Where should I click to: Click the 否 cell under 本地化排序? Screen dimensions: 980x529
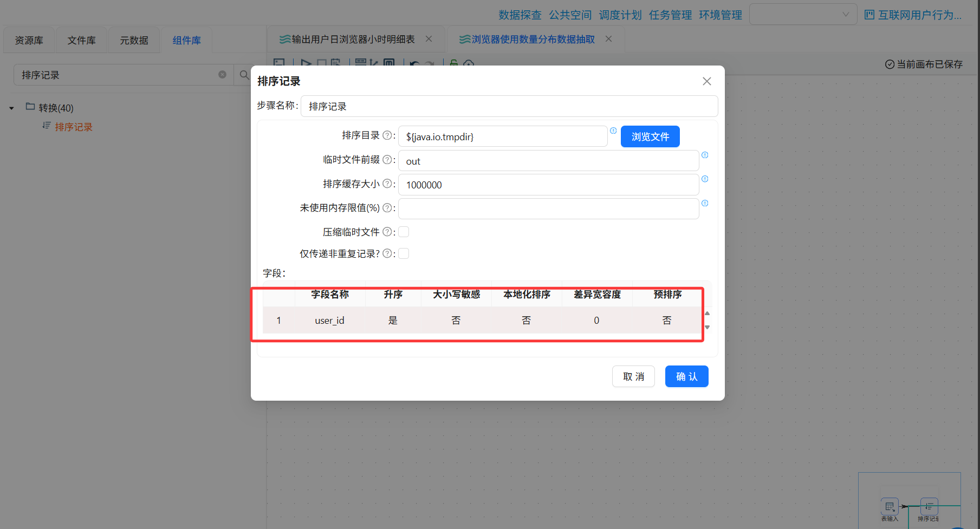pos(526,320)
